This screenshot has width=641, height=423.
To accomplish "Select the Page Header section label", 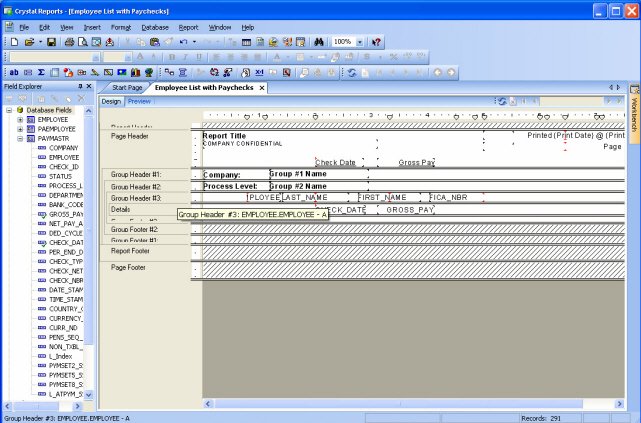I will [x=130, y=136].
